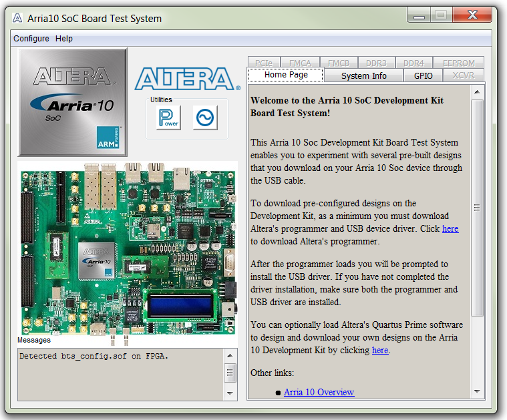Select the EEPROM tab
Image resolution: width=507 pixels, height=420 pixels.
pos(458,63)
